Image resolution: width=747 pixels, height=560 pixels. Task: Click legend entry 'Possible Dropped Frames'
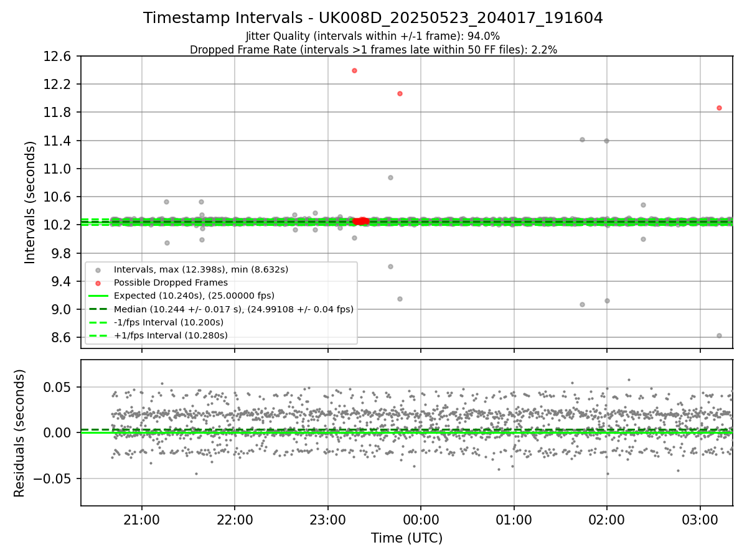tap(171, 282)
